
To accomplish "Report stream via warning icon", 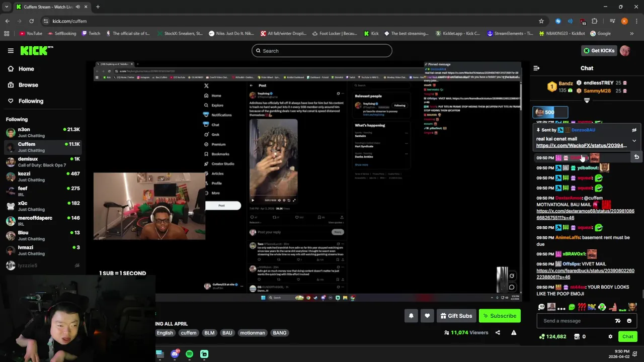I will 514,332.
